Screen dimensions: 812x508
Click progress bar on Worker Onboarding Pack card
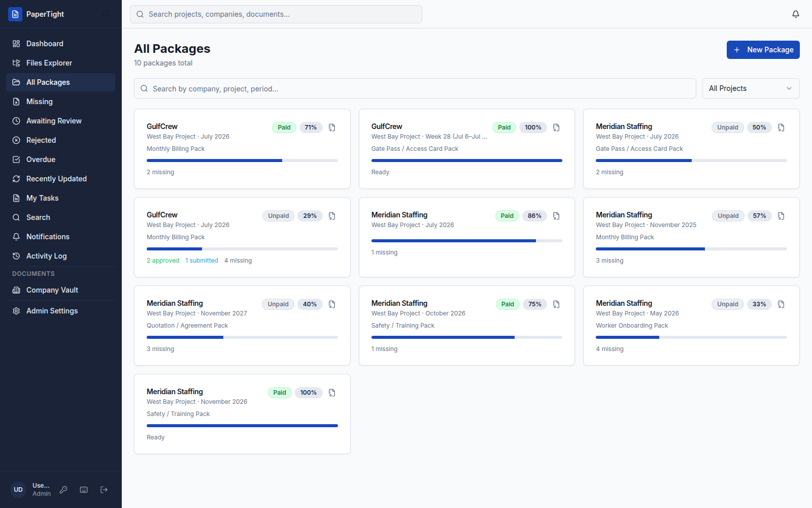click(691, 337)
